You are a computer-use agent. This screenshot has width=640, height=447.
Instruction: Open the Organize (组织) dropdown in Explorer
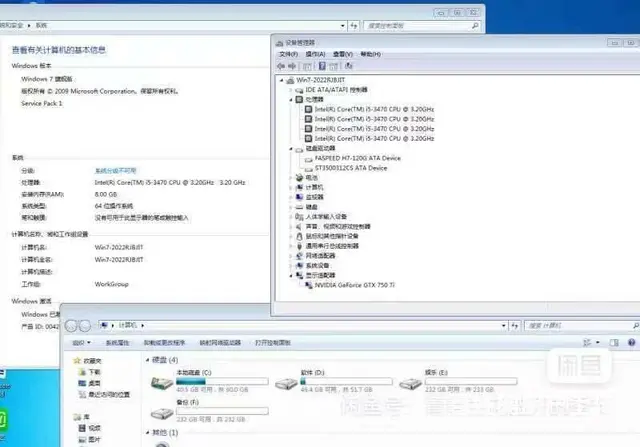point(82,342)
